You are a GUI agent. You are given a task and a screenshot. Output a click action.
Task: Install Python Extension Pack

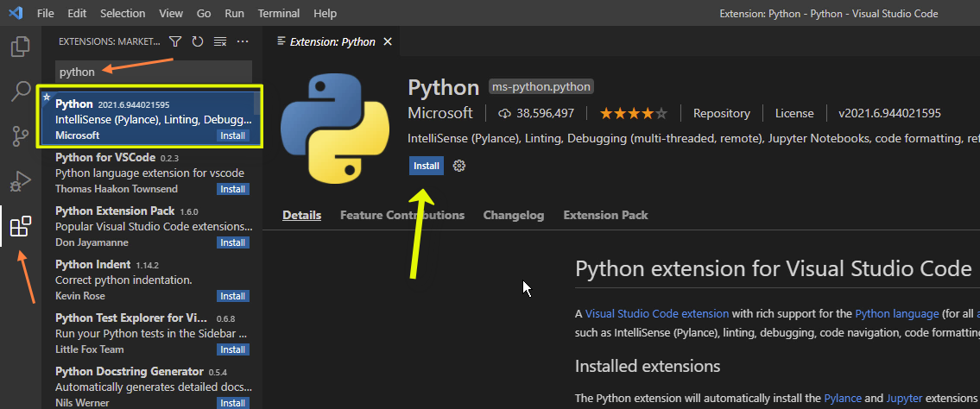(233, 242)
